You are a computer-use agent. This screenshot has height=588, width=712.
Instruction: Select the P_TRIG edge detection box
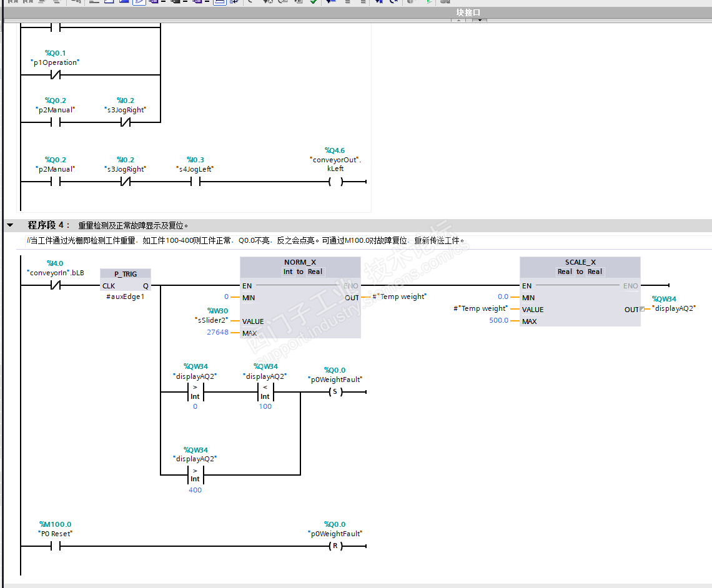tap(126, 280)
